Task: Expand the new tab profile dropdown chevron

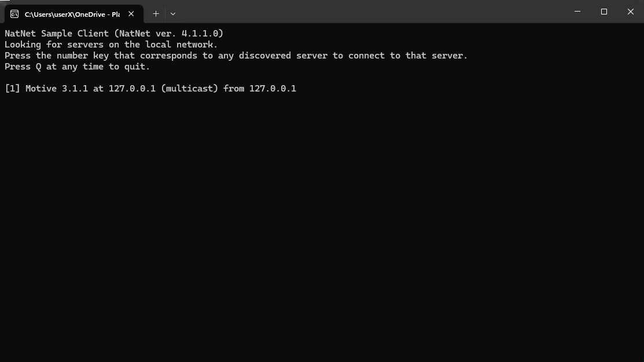Action: coord(173,13)
